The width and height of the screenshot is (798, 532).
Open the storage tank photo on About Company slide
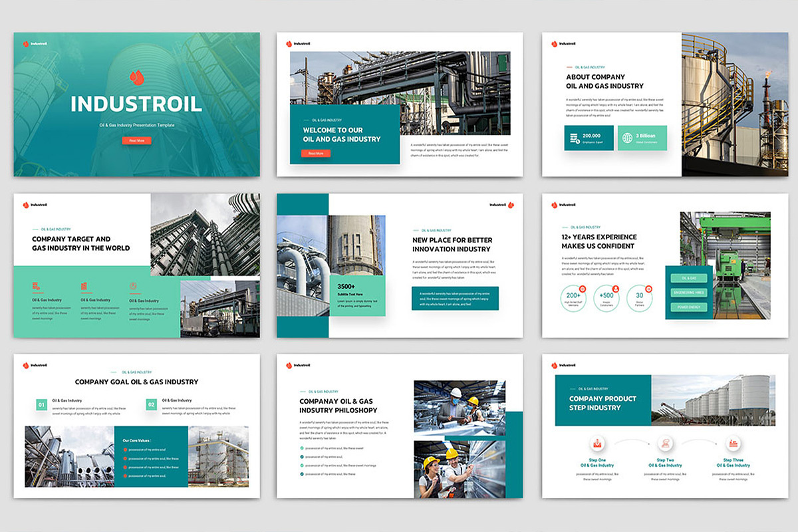point(734,104)
